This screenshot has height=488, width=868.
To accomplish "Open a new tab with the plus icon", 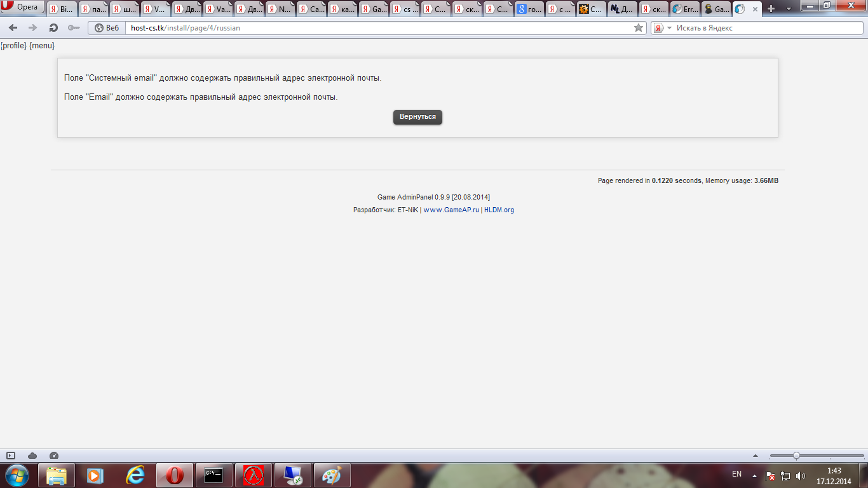I will pos(771,9).
